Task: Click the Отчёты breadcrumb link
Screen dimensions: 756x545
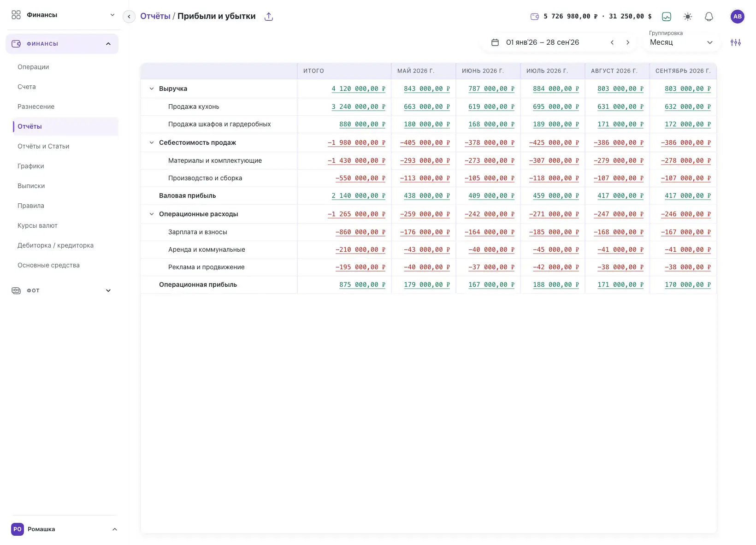Action: coord(155,16)
